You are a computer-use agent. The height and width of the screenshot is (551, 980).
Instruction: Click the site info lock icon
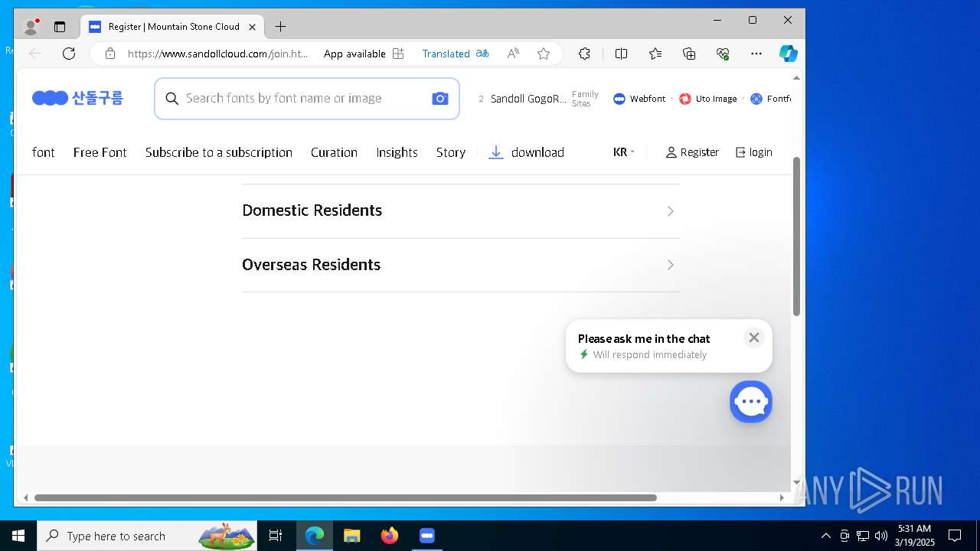[110, 54]
